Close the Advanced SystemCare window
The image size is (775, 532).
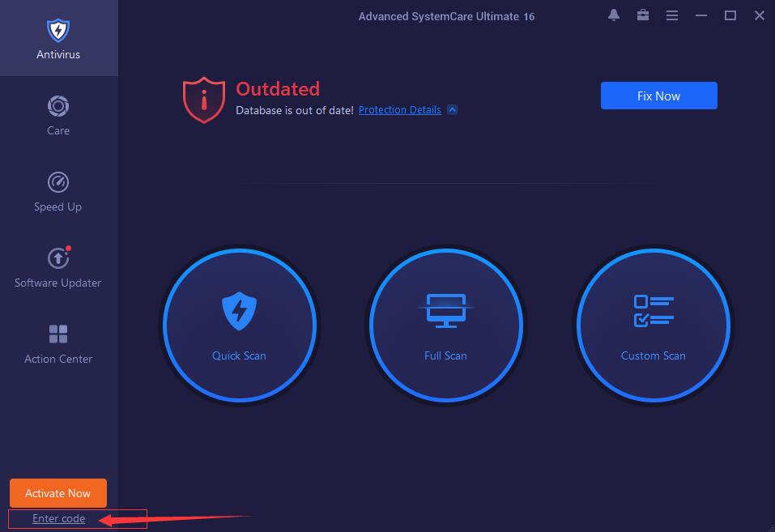click(760, 16)
